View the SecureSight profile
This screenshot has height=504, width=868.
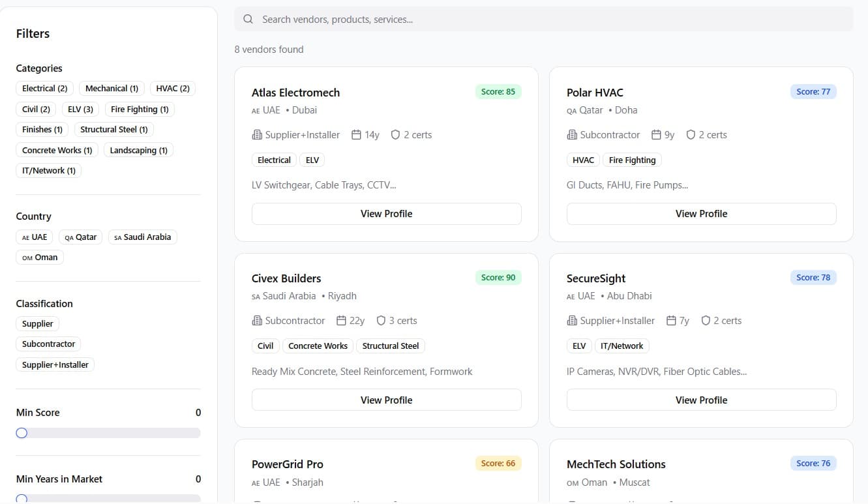click(x=701, y=400)
